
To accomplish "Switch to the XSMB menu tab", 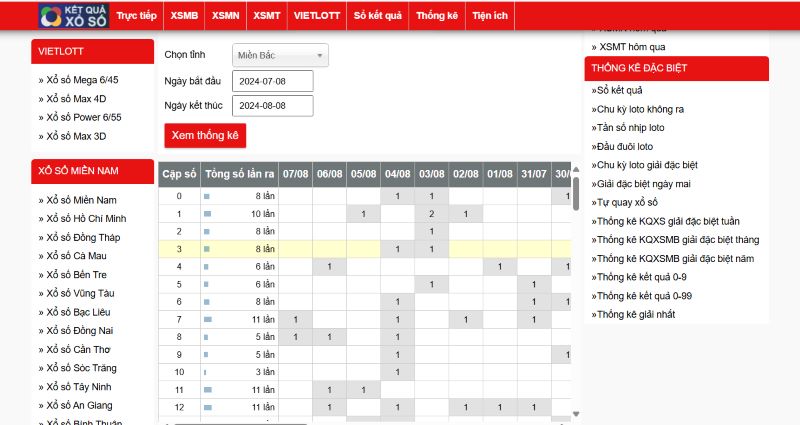I will (184, 17).
